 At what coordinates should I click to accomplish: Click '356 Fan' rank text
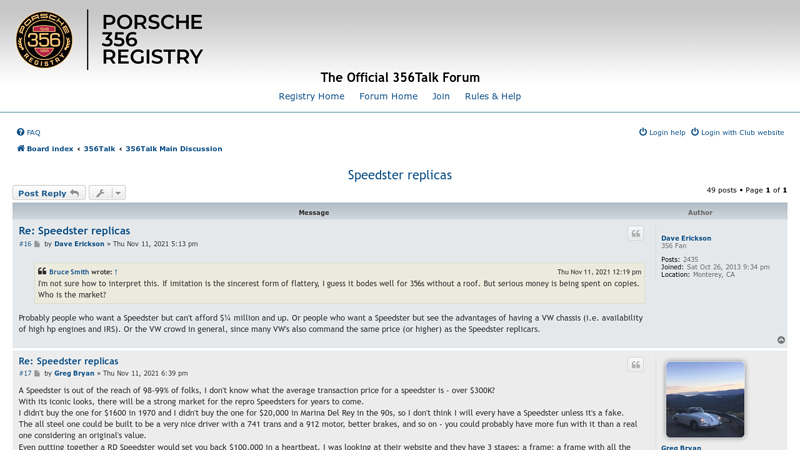tap(673, 246)
